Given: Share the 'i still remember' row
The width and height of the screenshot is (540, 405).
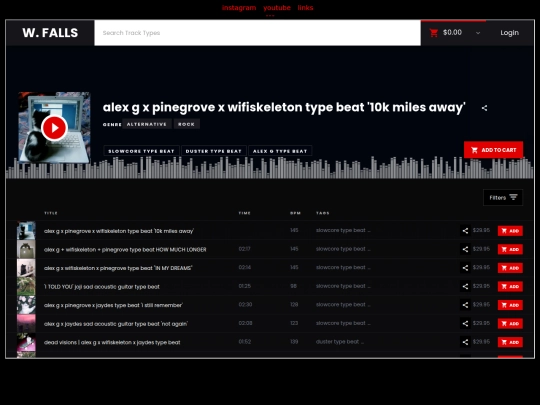Looking at the screenshot, I should pos(465,305).
